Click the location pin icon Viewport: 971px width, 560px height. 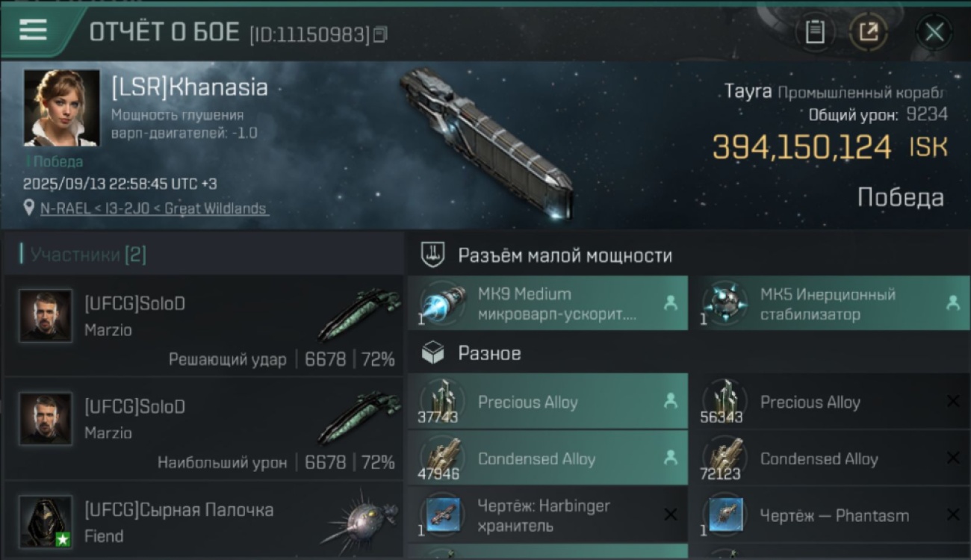[x=29, y=208]
